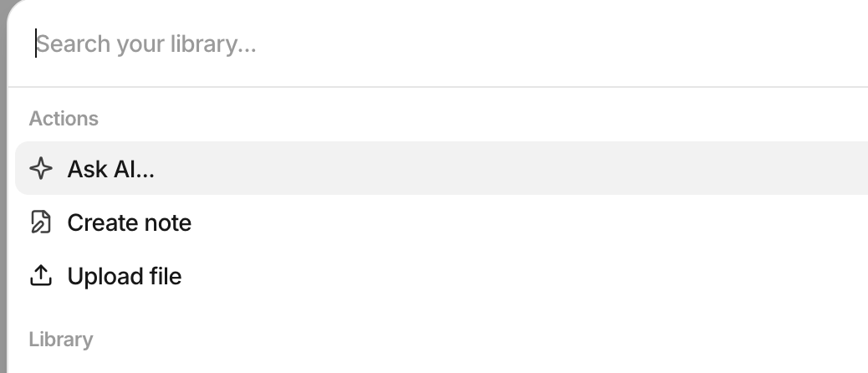Image resolution: width=868 pixels, height=373 pixels.
Task: Place cursor at search box text caret
Action: point(36,43)
